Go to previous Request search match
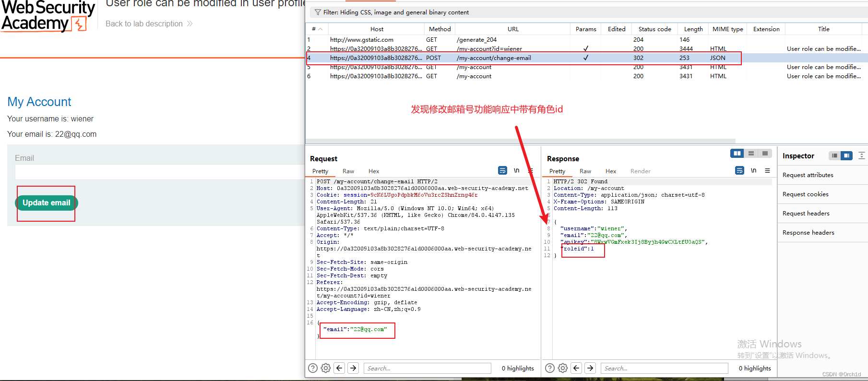868x381 pixels. 340,368
